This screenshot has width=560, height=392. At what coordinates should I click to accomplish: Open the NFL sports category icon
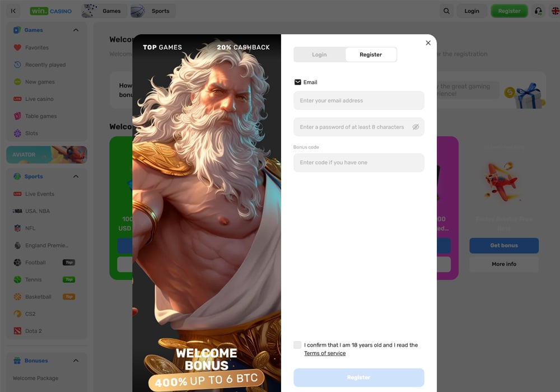coord(17,228)
